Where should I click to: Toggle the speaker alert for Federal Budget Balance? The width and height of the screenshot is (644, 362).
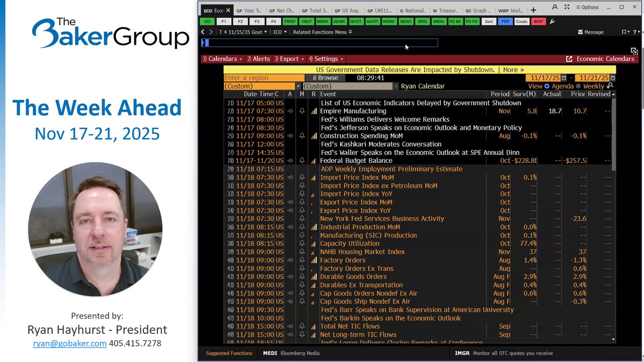[x=290, y=161]
